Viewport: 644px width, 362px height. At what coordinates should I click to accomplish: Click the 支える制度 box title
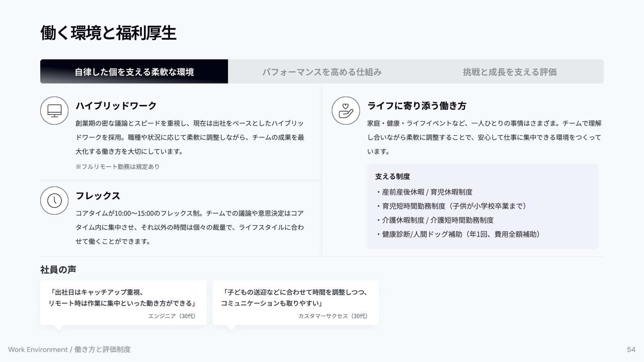pyautogui.click(x=392, y=176)
